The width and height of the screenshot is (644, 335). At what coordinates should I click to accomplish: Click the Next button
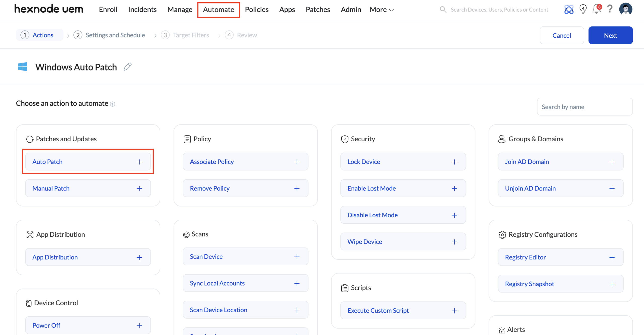[610, 35]
